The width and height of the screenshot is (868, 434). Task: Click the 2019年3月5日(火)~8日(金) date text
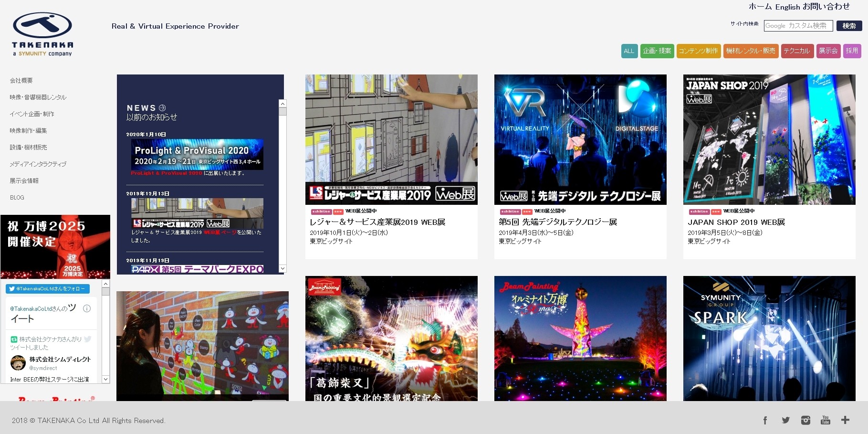click(725, 233)
